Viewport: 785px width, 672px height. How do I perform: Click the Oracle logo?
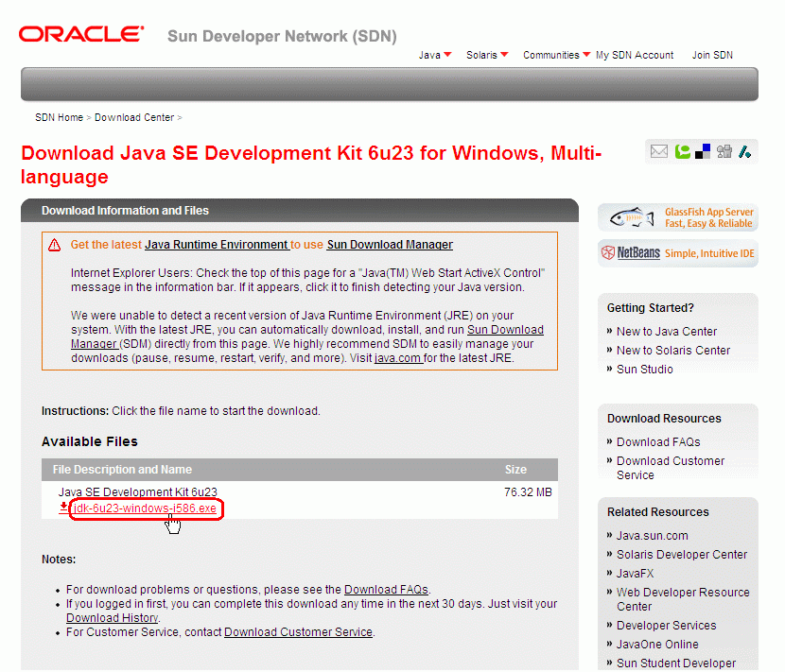pyautogui.click(x=81, y=35)
